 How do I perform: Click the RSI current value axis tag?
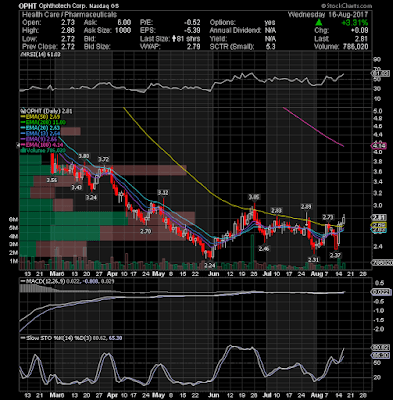(x=380, y=74)
